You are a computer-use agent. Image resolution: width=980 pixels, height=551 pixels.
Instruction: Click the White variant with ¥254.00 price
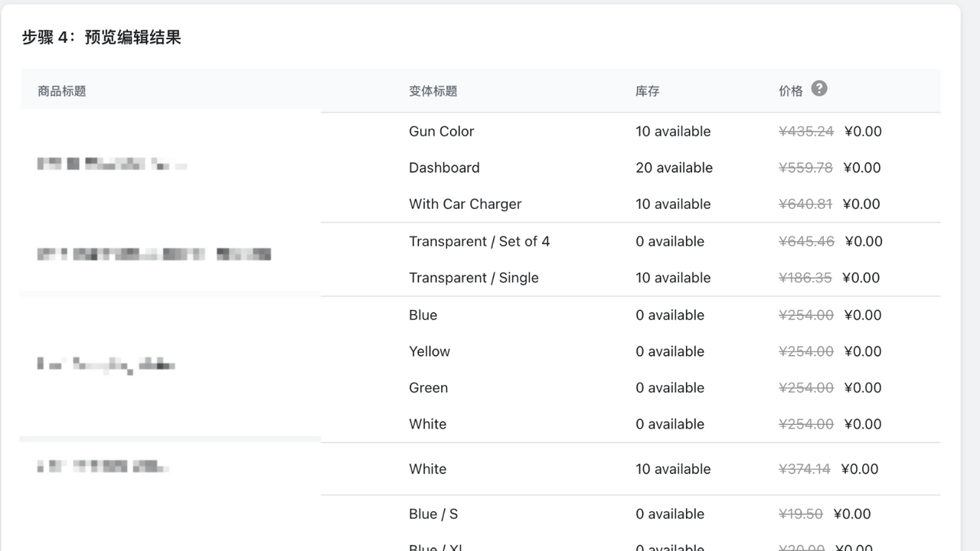coord(428,424)
